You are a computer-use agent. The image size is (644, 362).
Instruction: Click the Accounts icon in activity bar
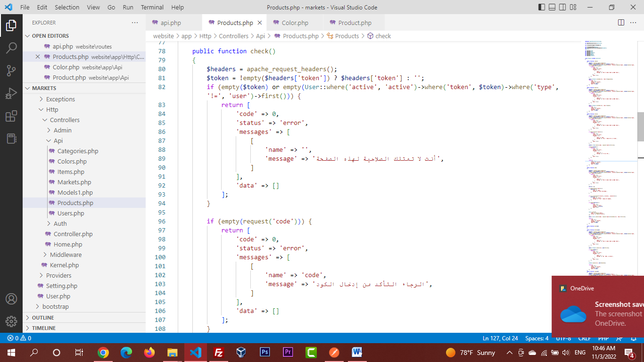point(11,299)
